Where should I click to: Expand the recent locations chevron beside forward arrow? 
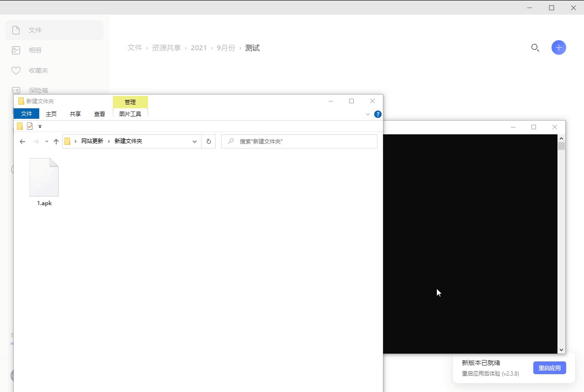pyautogui.click(x=46, y=141)
